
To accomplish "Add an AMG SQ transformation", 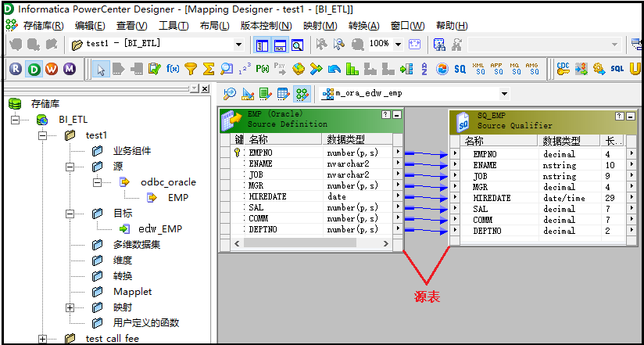I will (x=532, y=69).
